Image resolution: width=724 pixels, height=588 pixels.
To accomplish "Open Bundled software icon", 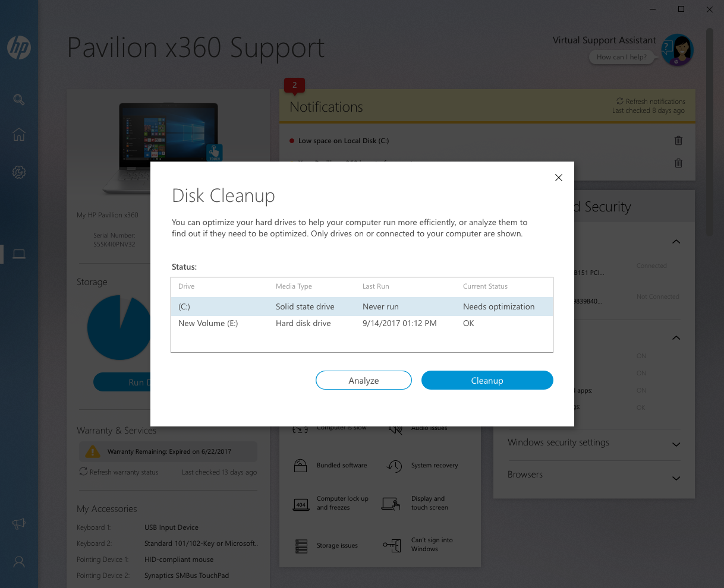I will (x=300, y=465).
